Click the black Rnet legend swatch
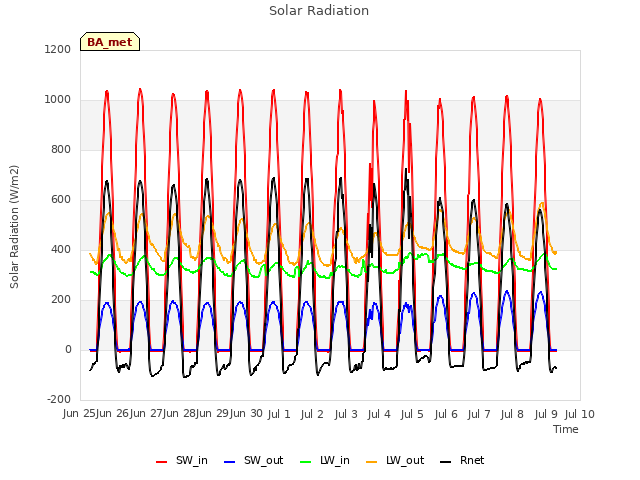This screenshot has width=640, height=480. 446,462
